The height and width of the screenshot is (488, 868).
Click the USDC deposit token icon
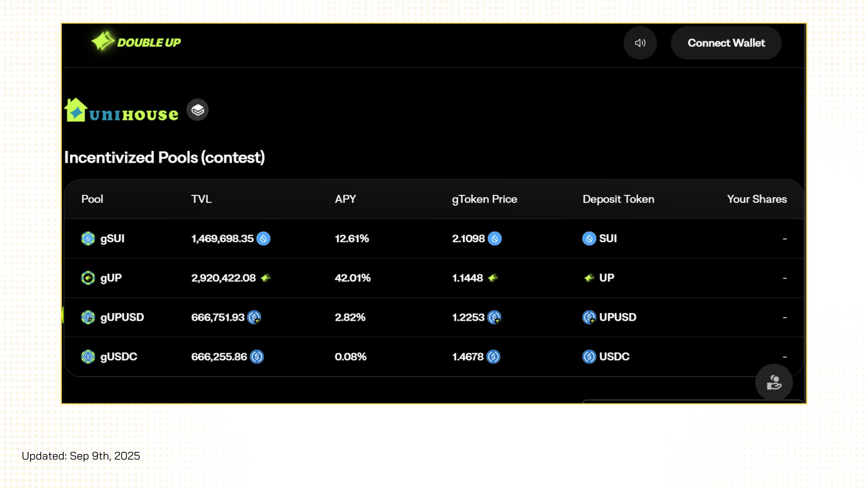click(x=589, y=356)
